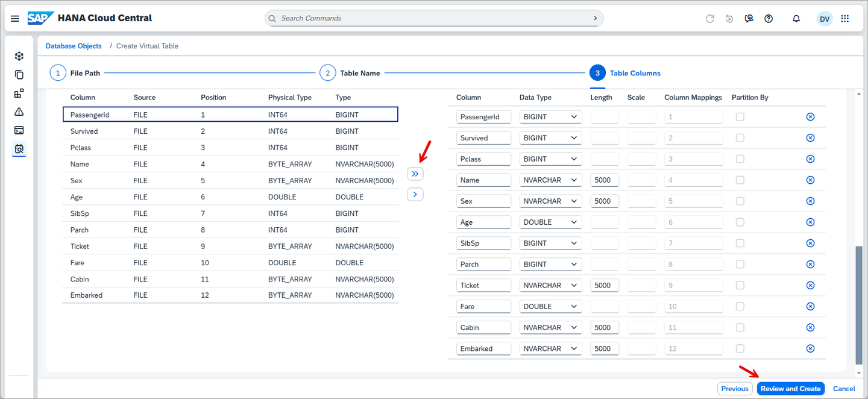Check Partition By for Pclass

(740, 159)
